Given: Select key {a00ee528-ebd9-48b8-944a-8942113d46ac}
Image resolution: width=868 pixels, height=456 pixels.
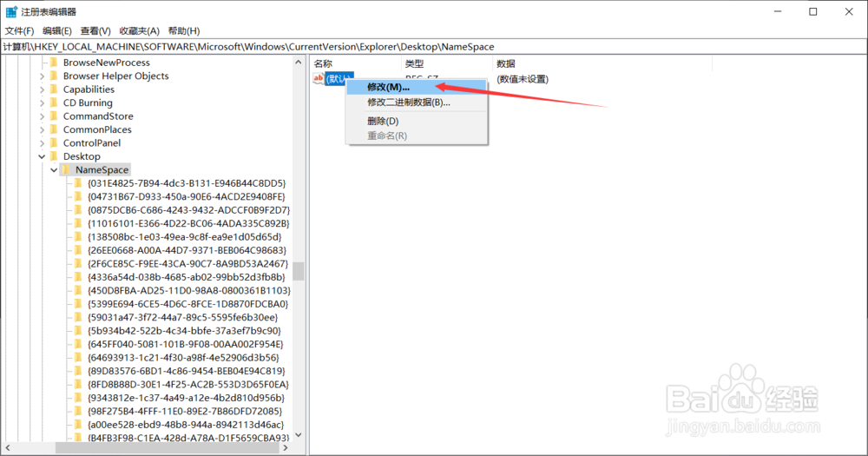Looking at the screenshot, I should (186, 425).
